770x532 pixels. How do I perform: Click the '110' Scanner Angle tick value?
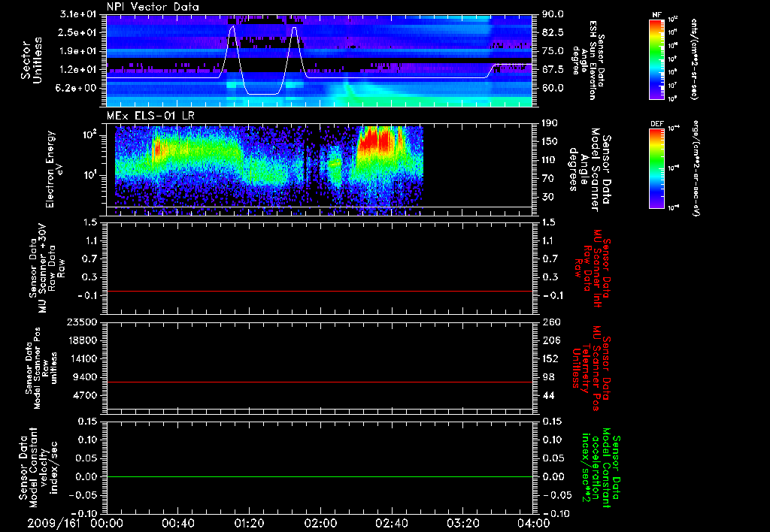(x=550, y=160)
